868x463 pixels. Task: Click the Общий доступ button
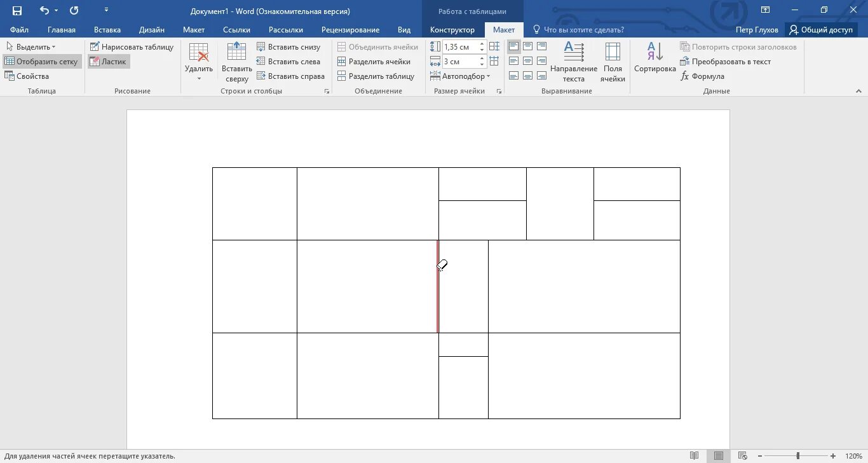pos(820,30)
